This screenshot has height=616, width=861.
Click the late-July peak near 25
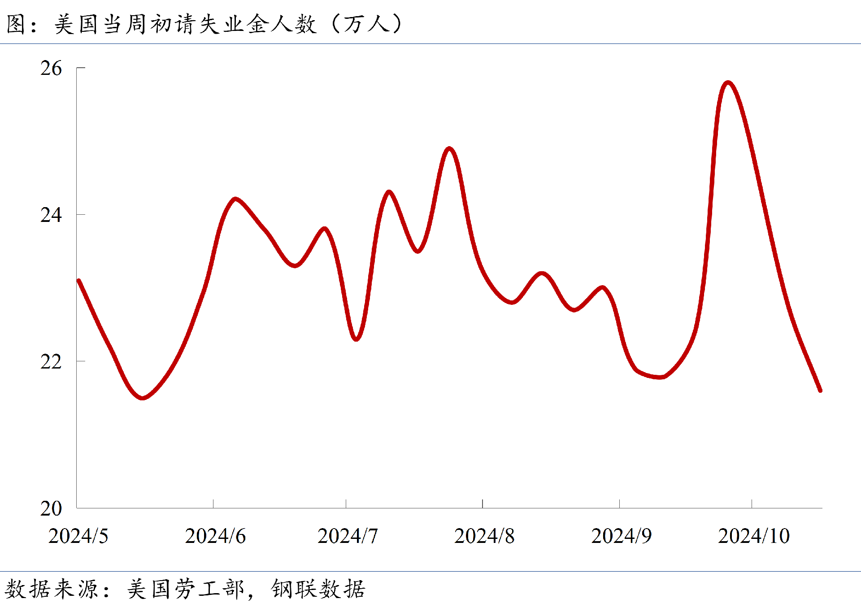click(449, 148)
